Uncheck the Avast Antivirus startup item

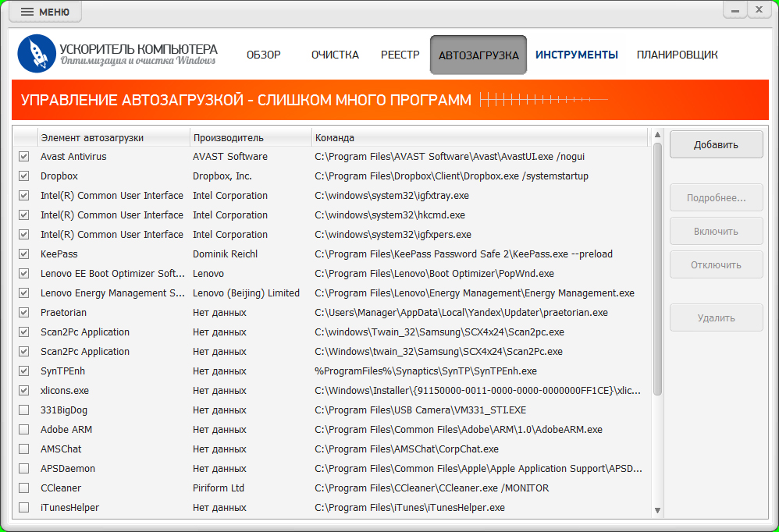(x=24, y=156)
